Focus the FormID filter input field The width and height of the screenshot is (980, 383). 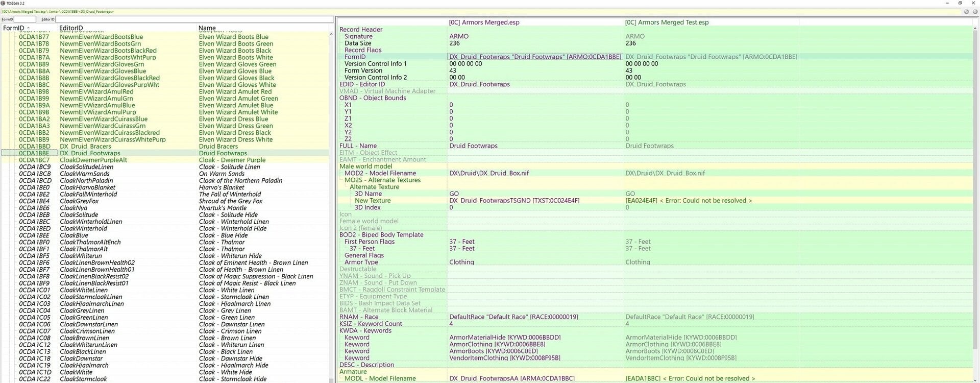pos(25,19)
